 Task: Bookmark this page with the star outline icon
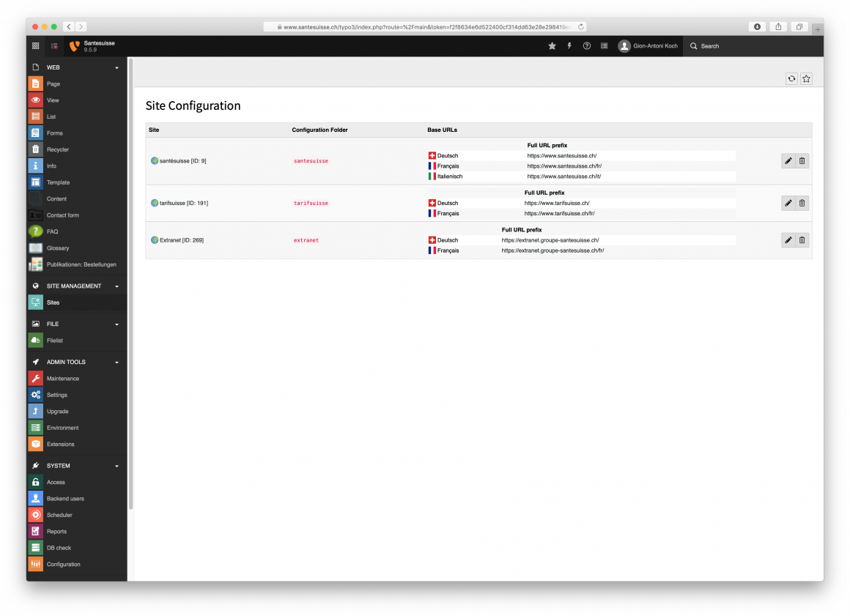[x=806, y=78]
